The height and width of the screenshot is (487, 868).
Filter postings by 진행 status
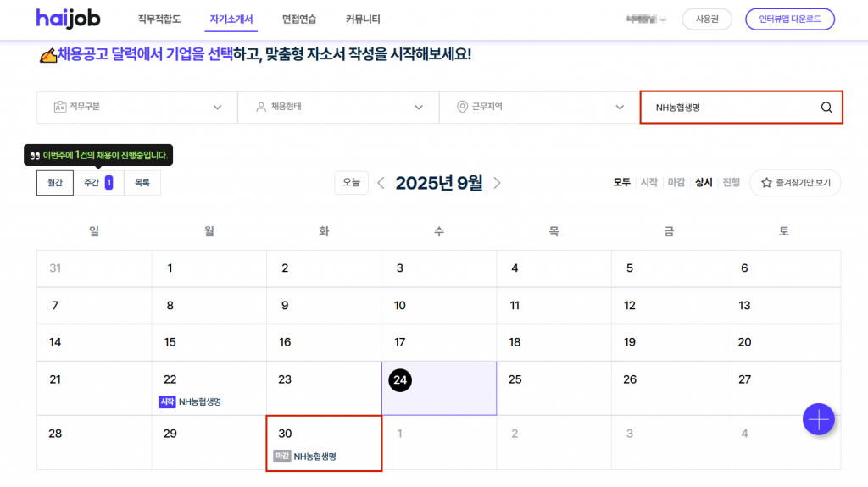point(731,182)
